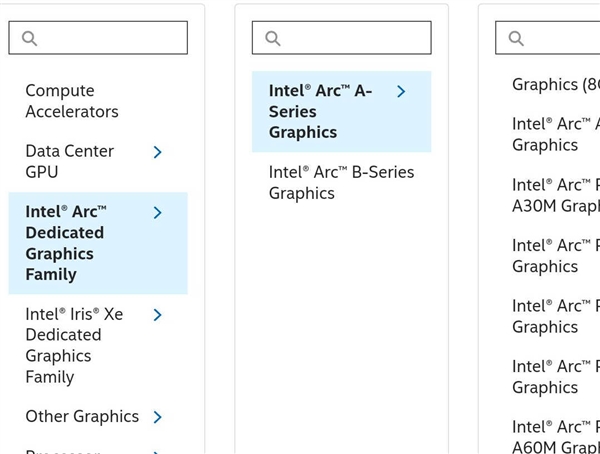Click chevron beside Intel Arc Dedicated Graphics Family
Viewport: 600px width, 454px height.
[x=157, y=213]
